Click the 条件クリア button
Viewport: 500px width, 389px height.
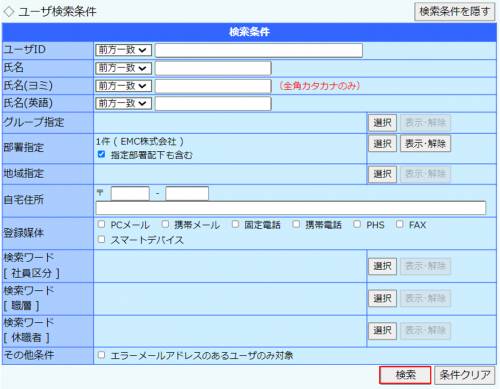465,375
